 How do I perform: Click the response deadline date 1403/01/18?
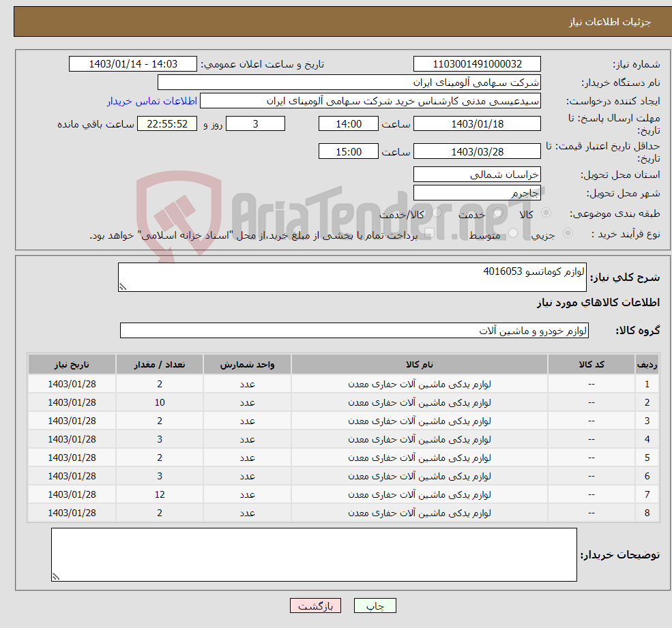point(477,124)
